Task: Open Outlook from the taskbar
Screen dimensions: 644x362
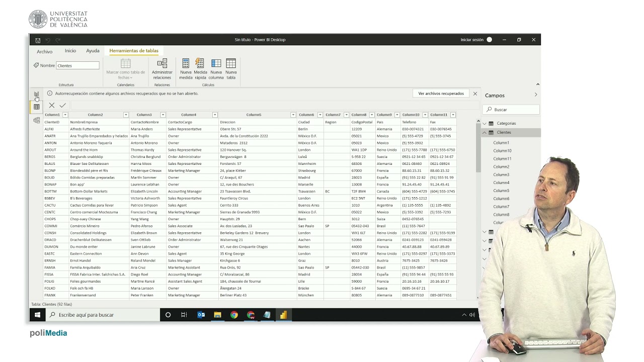Action: click(x=201, y=315)
